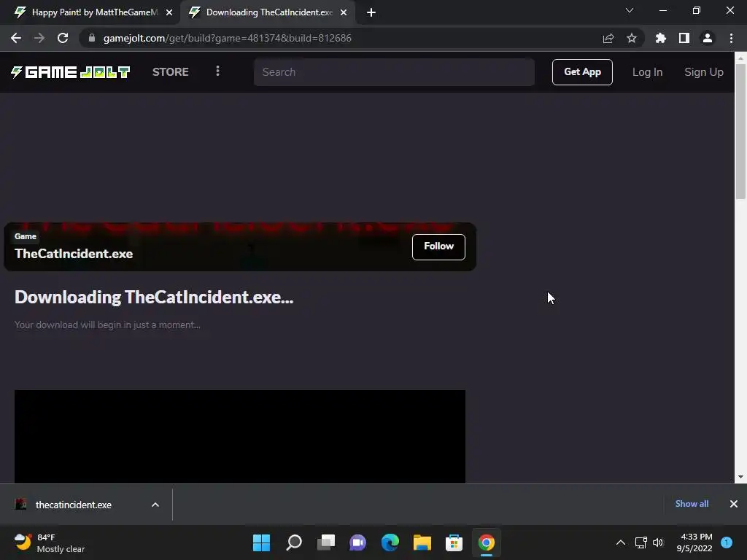Open Chrome extensions puzzle icon

[660, 38]
